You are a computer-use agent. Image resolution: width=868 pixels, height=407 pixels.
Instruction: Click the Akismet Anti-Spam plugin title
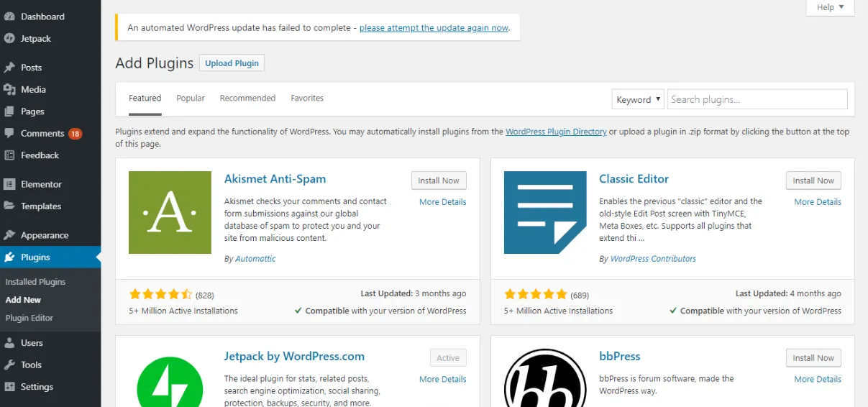pos(275,179)
